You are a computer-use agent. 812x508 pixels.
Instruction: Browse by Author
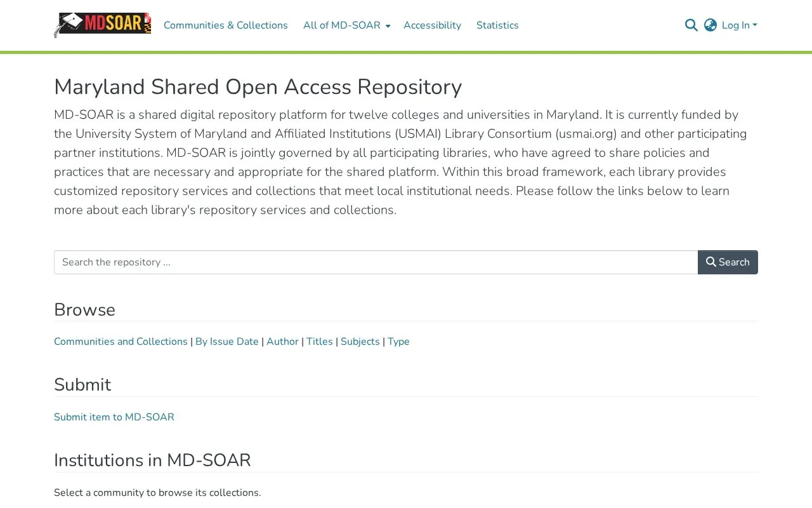282,342
